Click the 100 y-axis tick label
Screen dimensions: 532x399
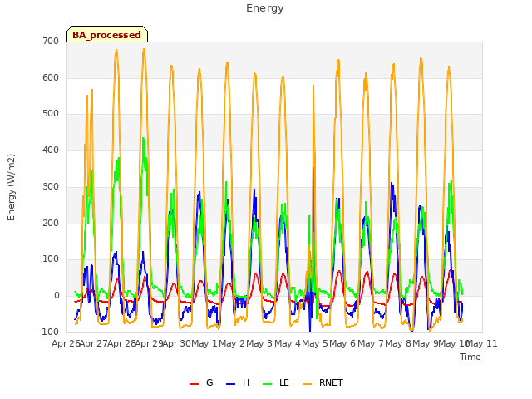click(51, 259)
